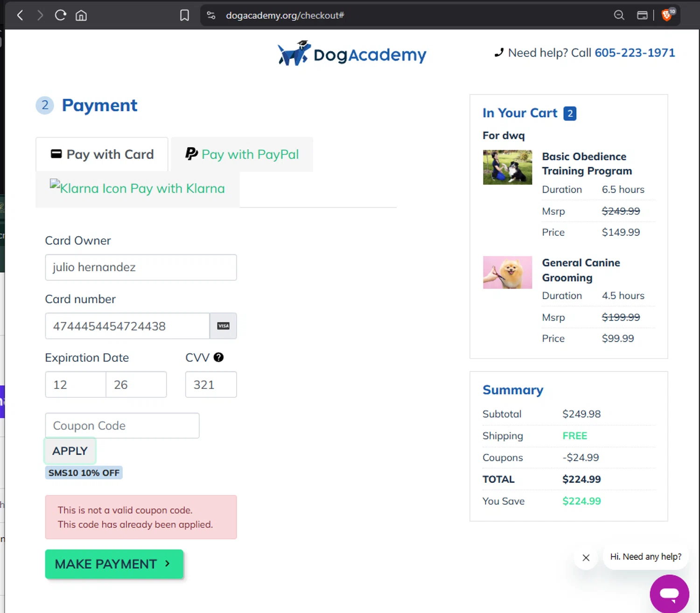Apply the coupon with APPLY button
This screenshot has height=613, width=700.
click(70, 451)
